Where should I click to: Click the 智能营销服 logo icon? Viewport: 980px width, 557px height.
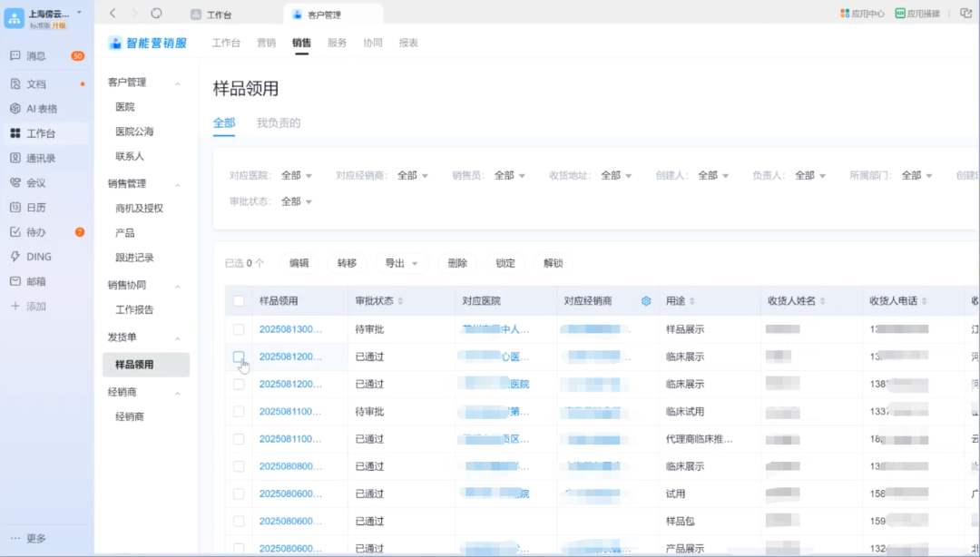(115, 43)
